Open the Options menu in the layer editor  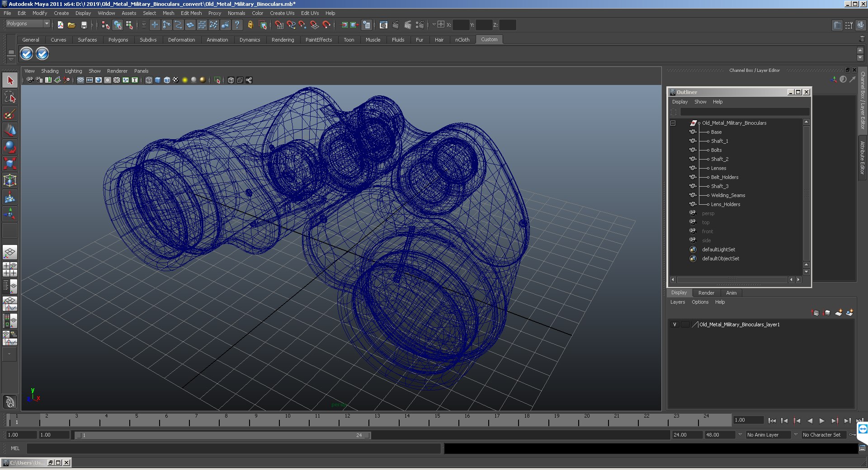[700, 302]
